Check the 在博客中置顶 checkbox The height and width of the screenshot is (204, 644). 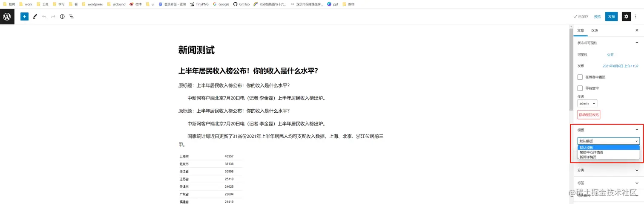point(580,77)
